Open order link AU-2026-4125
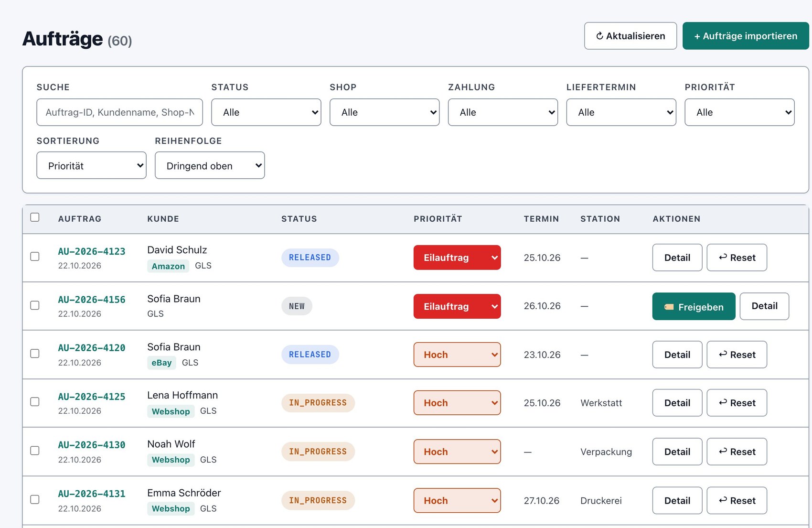The height and width of the screenshot is (528, 812). pos(92,397)
